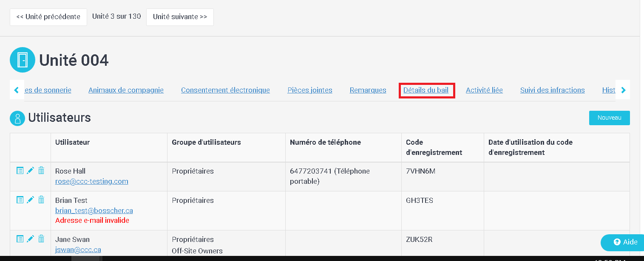The width and height of the screenshot is (644, 261).
Task: Select registration code GH3TES
Action: click(420, 200)
